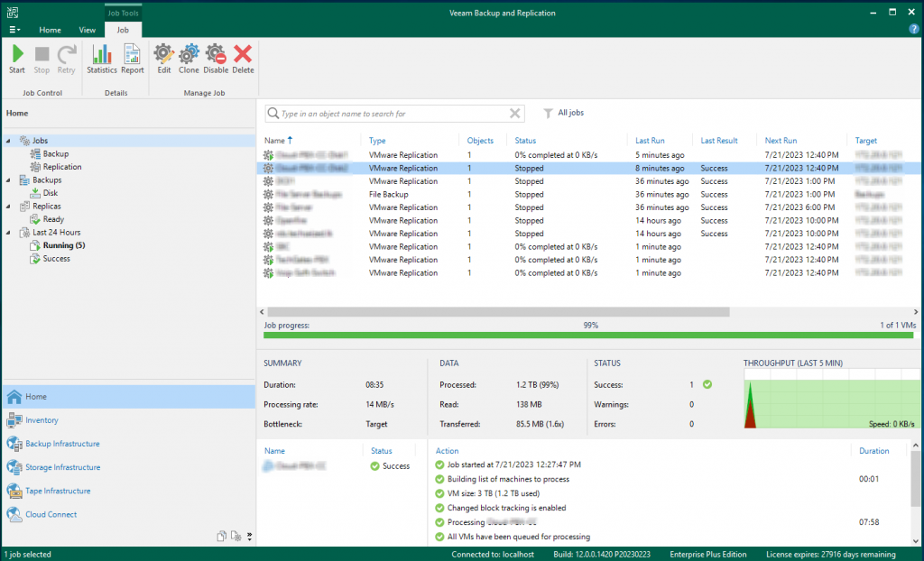Open the help question mark icon
The image size is (924, 561).
913,30
